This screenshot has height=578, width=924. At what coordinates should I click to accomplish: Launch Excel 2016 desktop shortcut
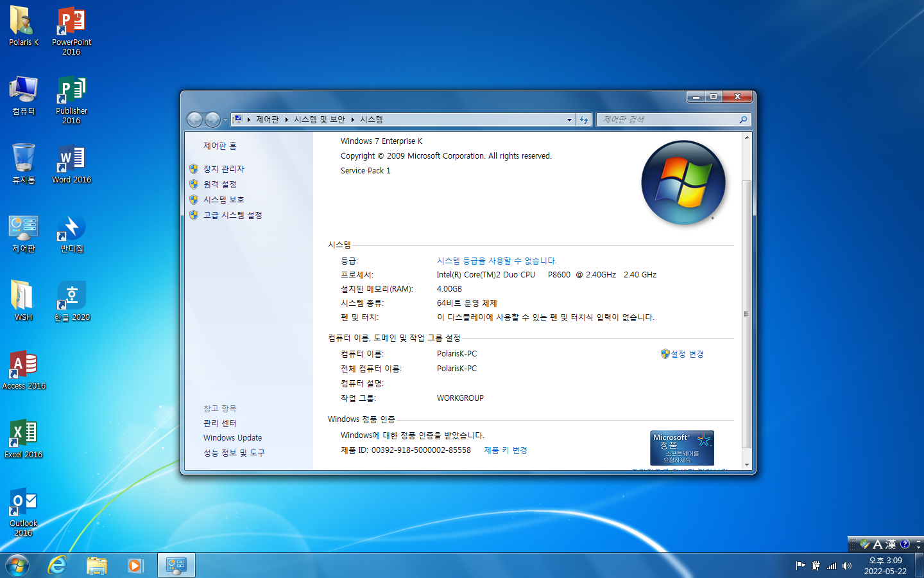[23, 438]
